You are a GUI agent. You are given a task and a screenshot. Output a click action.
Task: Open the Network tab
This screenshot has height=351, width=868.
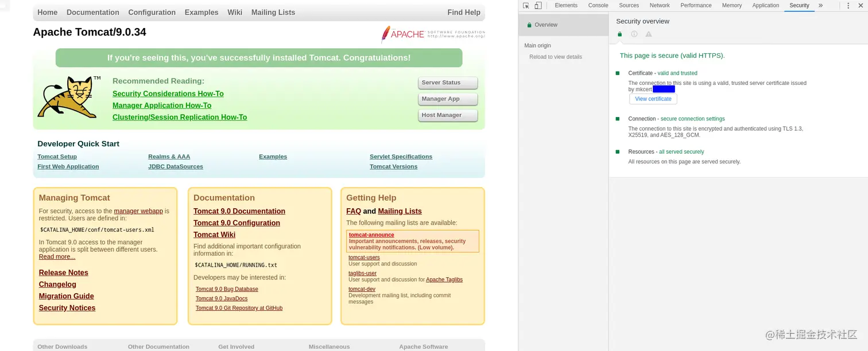(660, 6)
